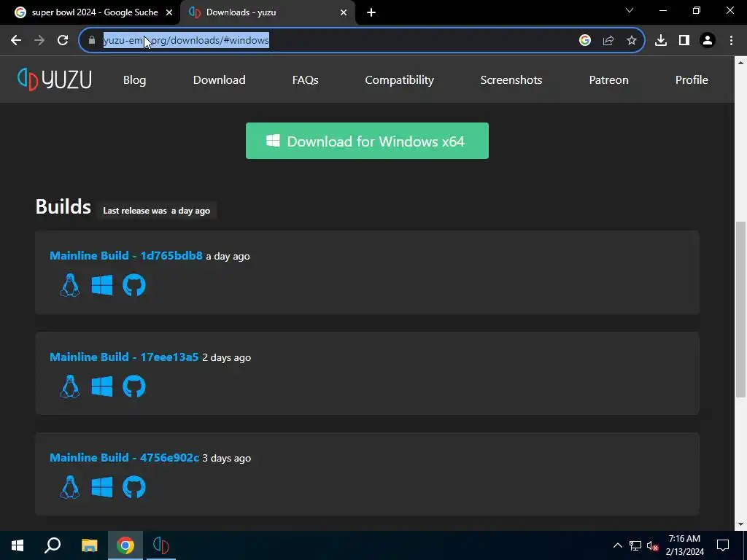Open Windows taskbar search
The image size is (747, 560).
[x=53, y=545]
